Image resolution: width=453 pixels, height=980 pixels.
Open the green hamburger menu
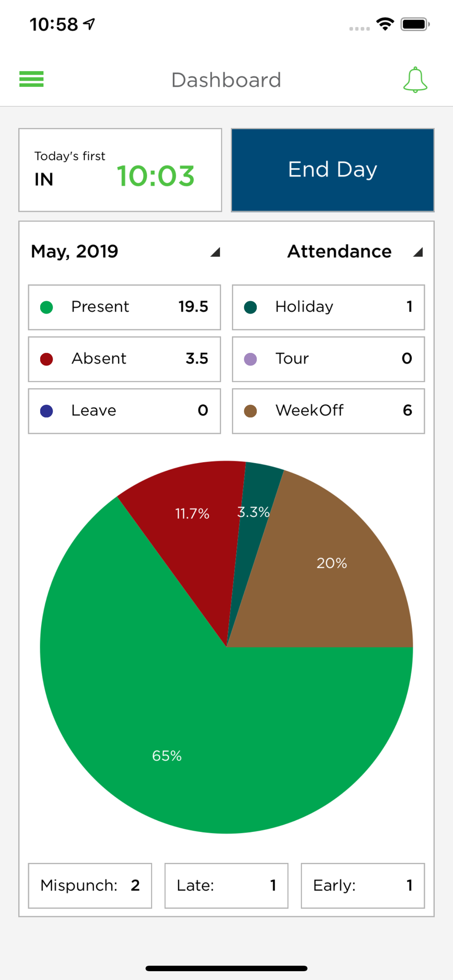pyautogui.click(x=31, y=79)
